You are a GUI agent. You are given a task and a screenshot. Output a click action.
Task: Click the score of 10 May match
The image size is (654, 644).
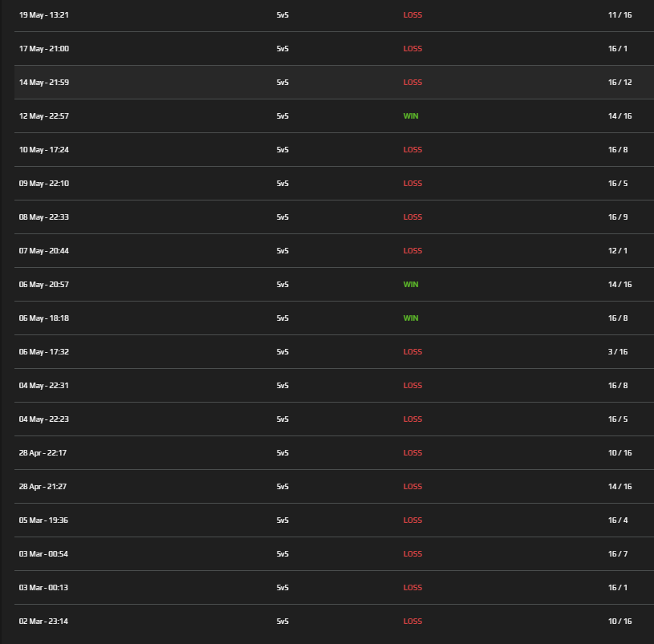click(618, 150)
